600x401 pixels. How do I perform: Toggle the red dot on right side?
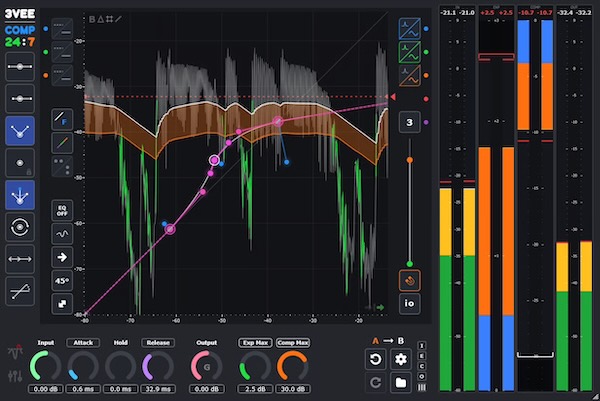click(426, 99)
